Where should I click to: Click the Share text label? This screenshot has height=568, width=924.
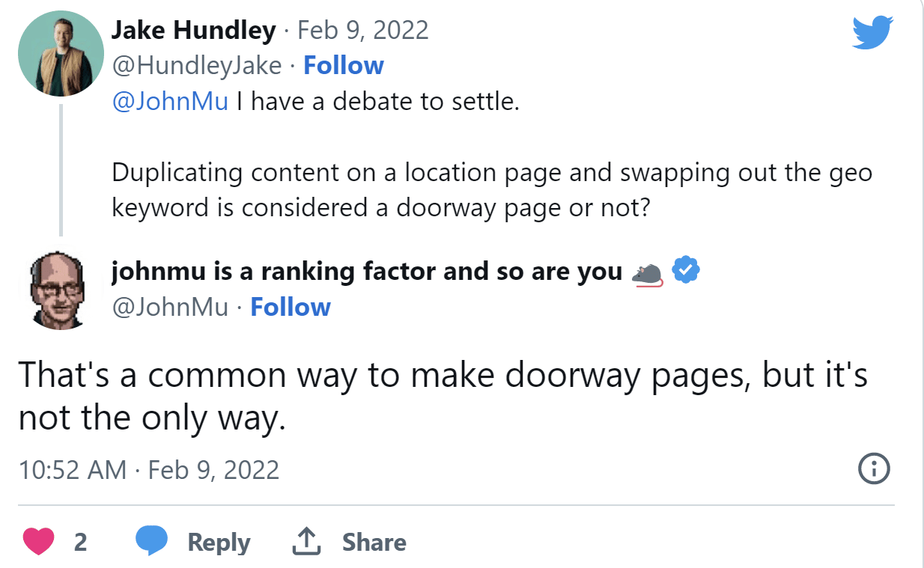374,543
